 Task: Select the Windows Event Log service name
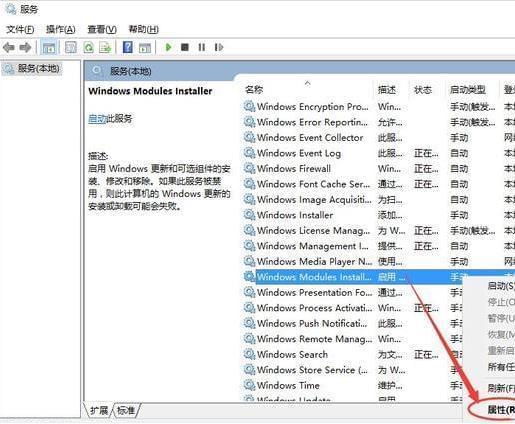(x=299, y=153)
